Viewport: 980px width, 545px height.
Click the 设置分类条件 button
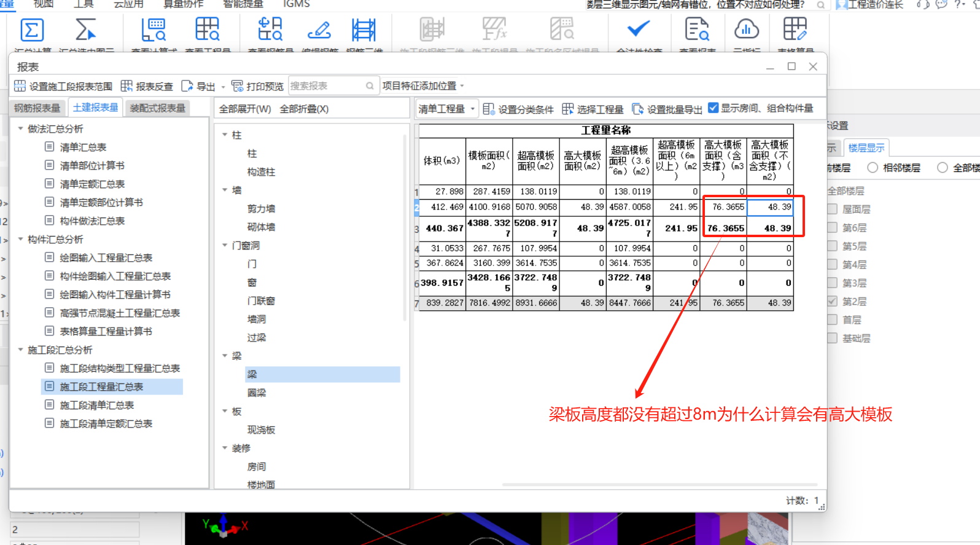click(x=518, y=109)
